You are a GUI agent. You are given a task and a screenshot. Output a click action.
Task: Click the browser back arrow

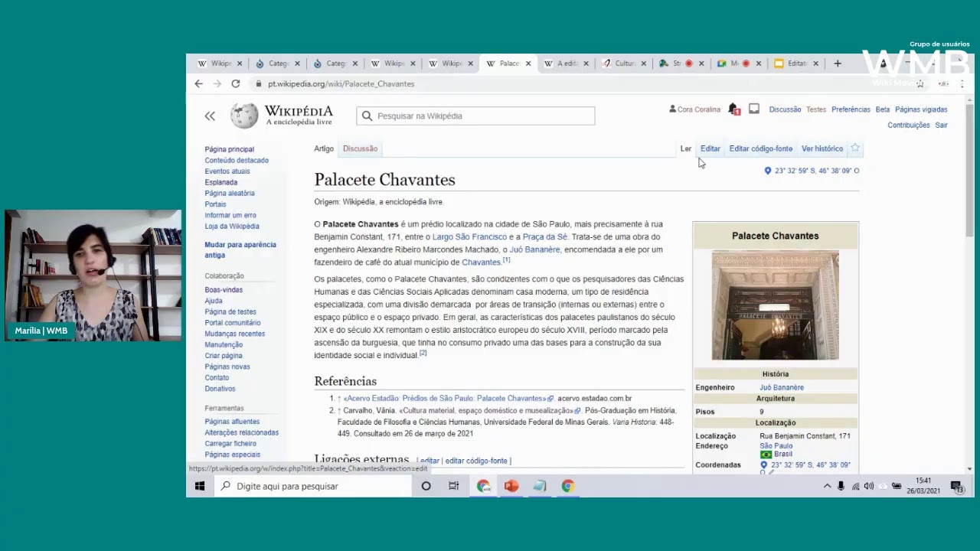[199, 83]
